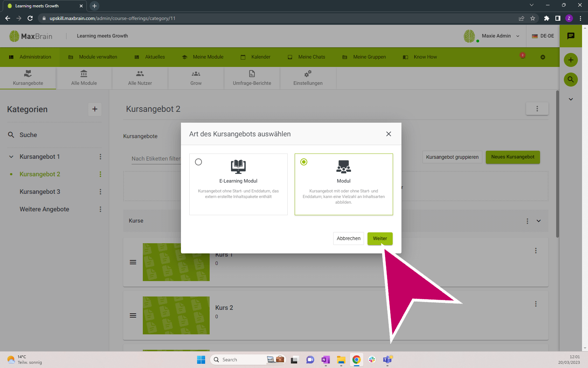The width and height of the screenshot is (588, 368).
Task: Select the E-Learning Modul radio button
Action: point(198,162)
